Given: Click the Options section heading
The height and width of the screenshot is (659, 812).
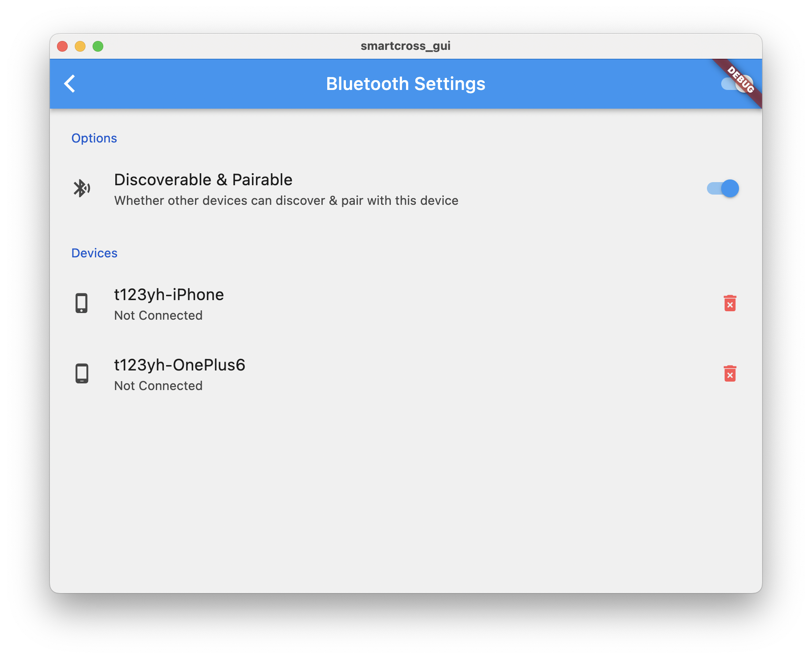Looking at the screenshot, I should [94, 138].
